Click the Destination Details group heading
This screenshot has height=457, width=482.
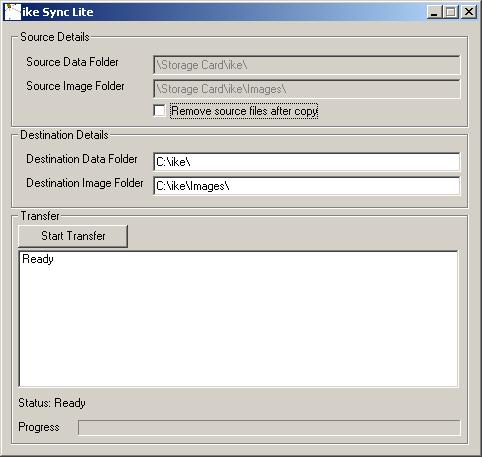point(64,135)
